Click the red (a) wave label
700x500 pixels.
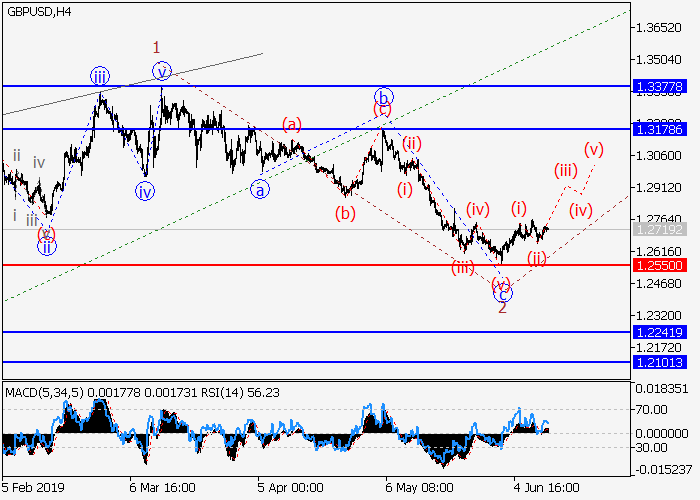291,125
